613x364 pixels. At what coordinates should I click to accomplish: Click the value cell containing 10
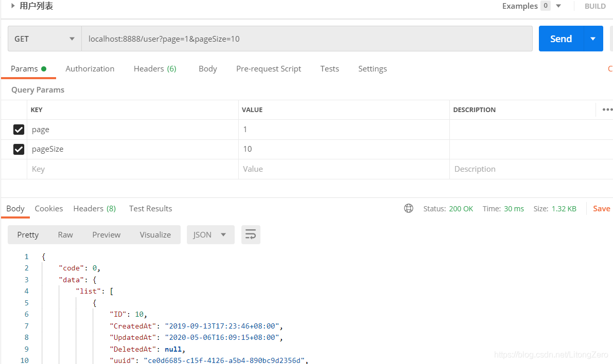[344, 149]
